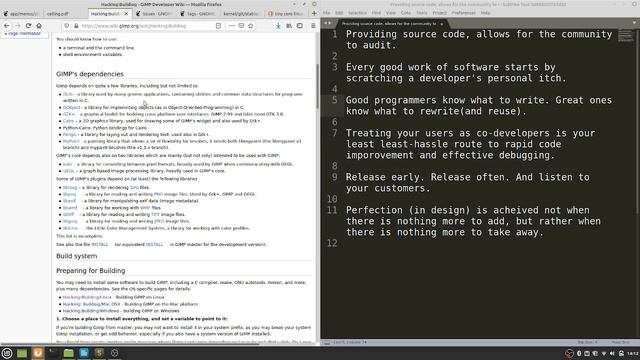Open a new Firefox tab
The image size is (640, 360).
point(314,13)
